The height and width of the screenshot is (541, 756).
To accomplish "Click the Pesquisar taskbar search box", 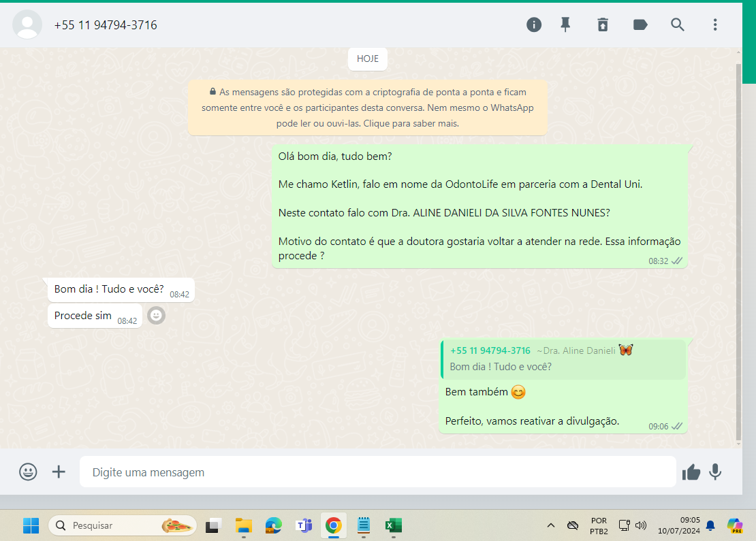I will coord(123,525).
